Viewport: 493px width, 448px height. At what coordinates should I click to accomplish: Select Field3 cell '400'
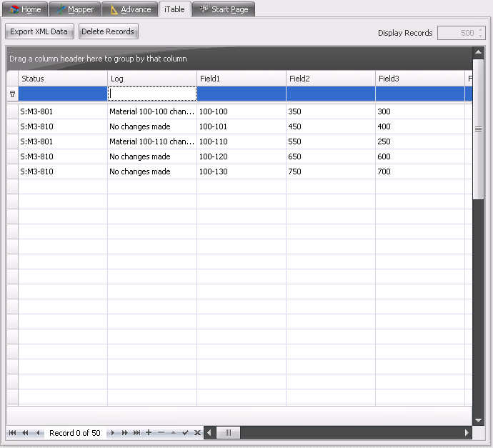pos(420,126)
